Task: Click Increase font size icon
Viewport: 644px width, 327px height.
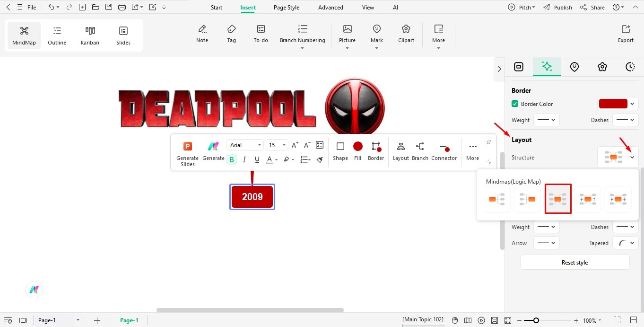Action: 295,145
